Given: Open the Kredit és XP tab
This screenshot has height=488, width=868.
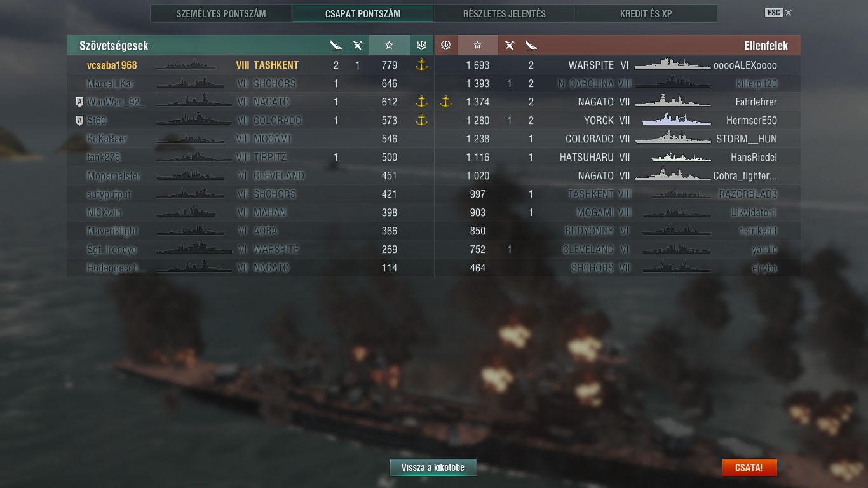Looking at the screenshot, I should [646, 13].
